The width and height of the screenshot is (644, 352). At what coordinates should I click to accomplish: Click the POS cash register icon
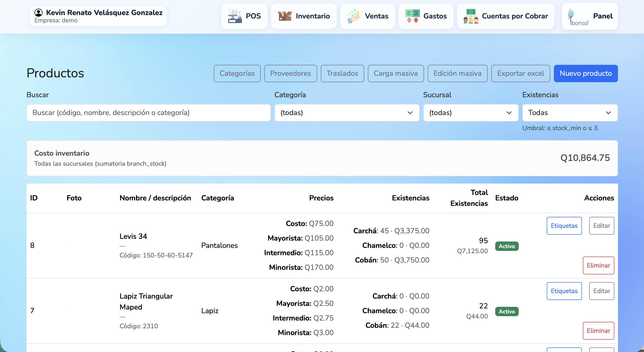pos(235,16)
